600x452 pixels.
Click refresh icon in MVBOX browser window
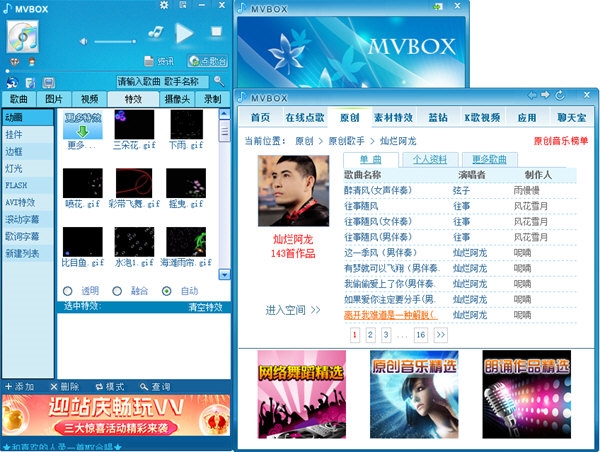click(x=560, y=95)
